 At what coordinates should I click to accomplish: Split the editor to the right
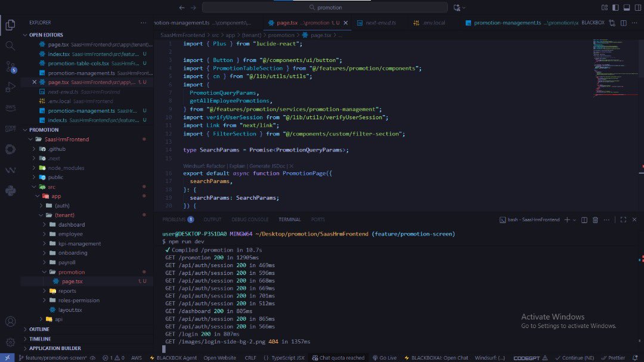624,23
